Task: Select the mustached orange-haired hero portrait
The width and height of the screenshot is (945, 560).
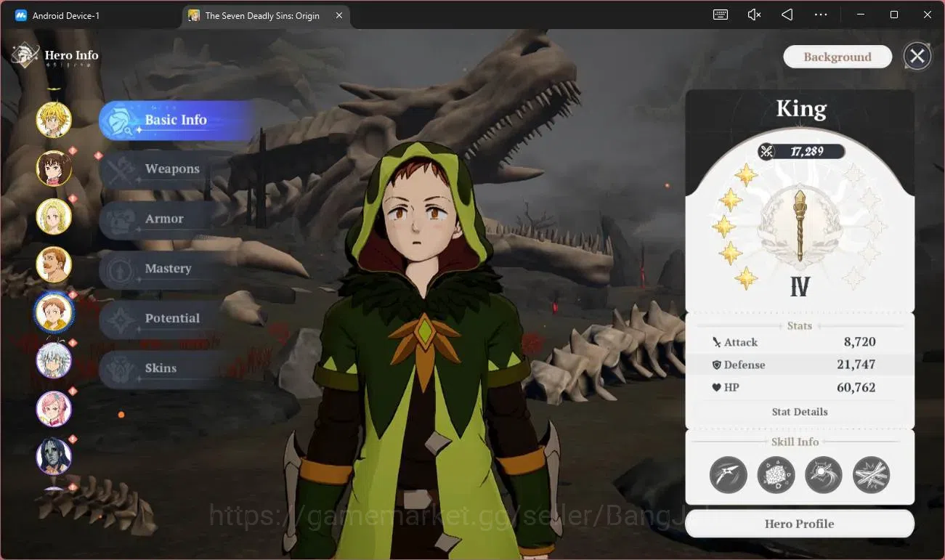Action: click(54, 264)
